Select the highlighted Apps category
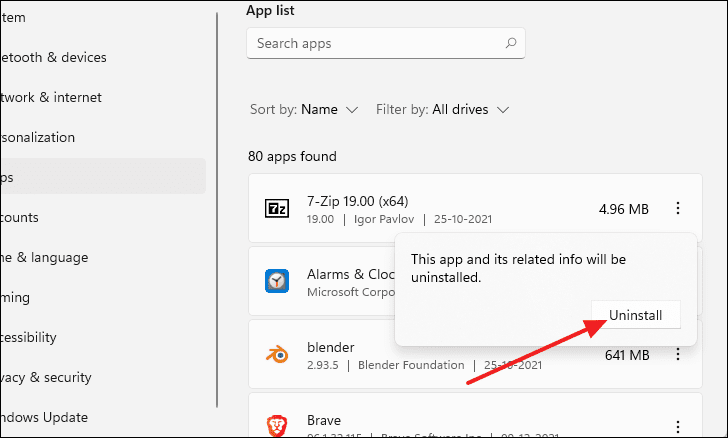The height and width of the screenshot is (438, 728). tap(103, 176)
